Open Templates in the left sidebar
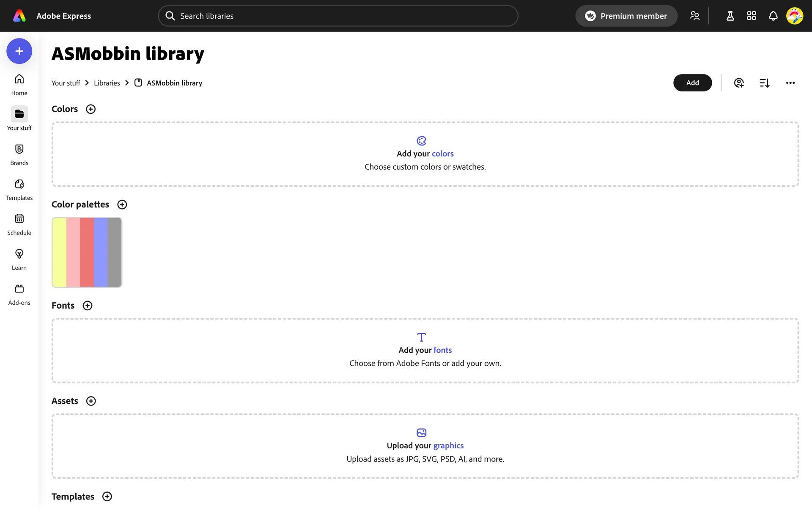Image resolution: width=812 pixels, height=508 pixels. click(19, 190)
